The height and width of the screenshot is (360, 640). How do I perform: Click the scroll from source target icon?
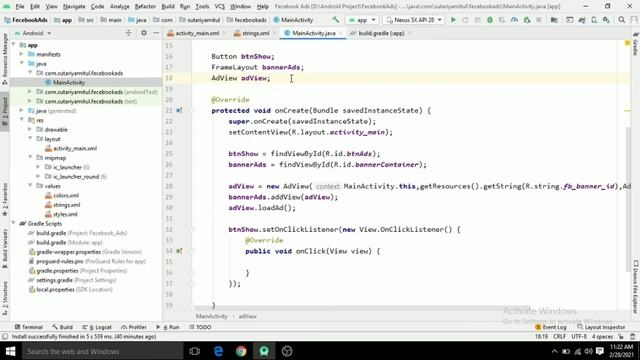click(128, 33)
